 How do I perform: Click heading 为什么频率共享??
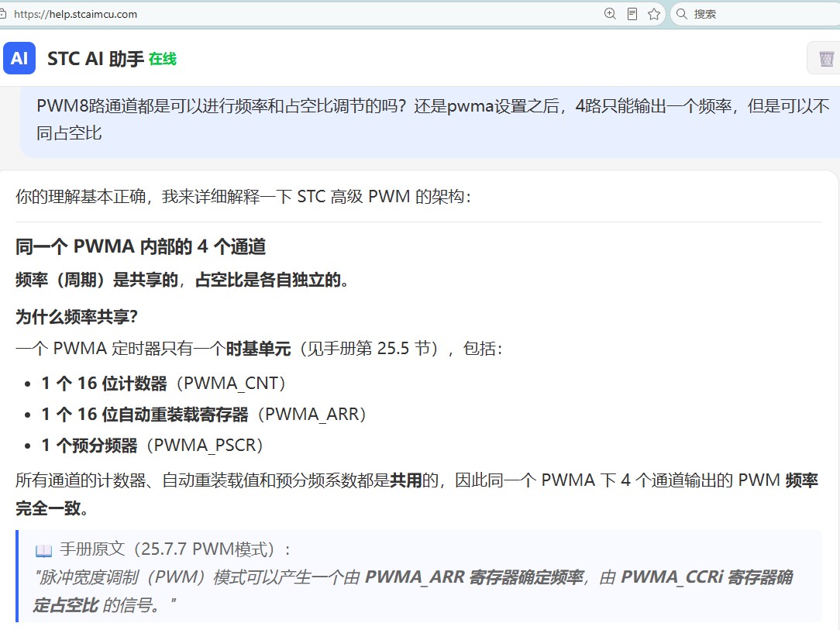[x=77, y=317]
